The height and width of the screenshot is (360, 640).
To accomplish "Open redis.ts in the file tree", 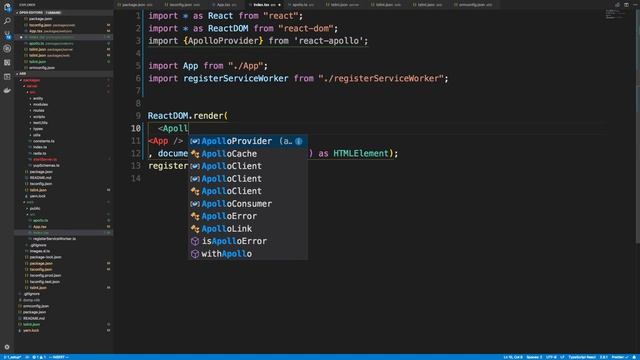I will (x=40, y=153).
